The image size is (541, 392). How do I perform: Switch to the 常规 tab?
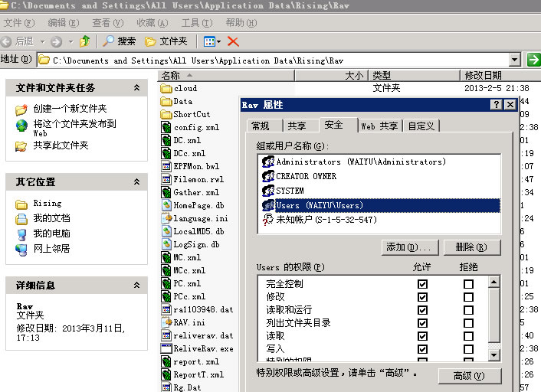pos(261,126)
